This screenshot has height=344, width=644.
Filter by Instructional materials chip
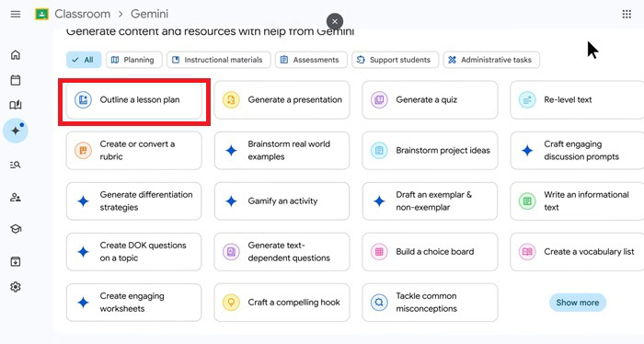click(x=219, y=60)
